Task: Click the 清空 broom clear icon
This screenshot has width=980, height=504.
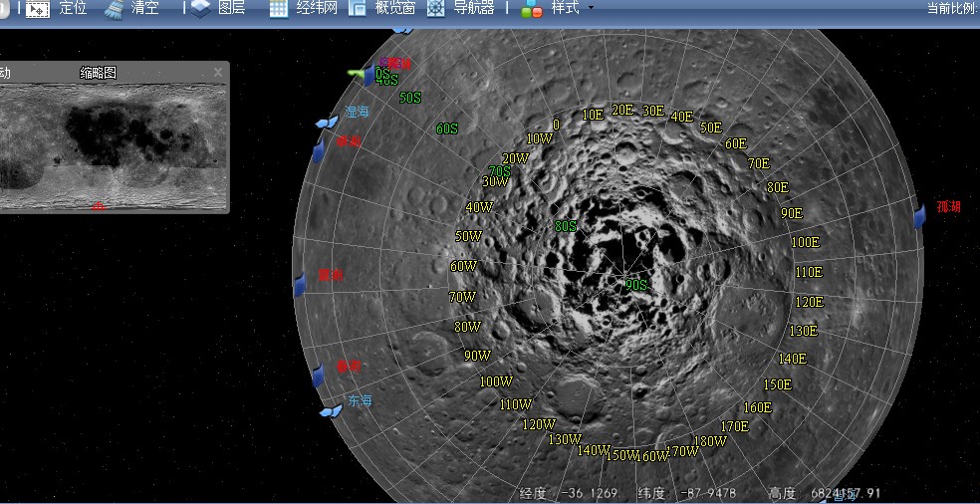Action: pyautogui.click(x=115, y=9)
